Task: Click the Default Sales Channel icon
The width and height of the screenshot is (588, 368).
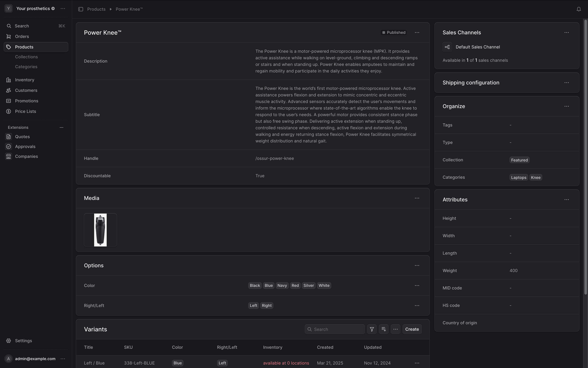Action: 447,47
